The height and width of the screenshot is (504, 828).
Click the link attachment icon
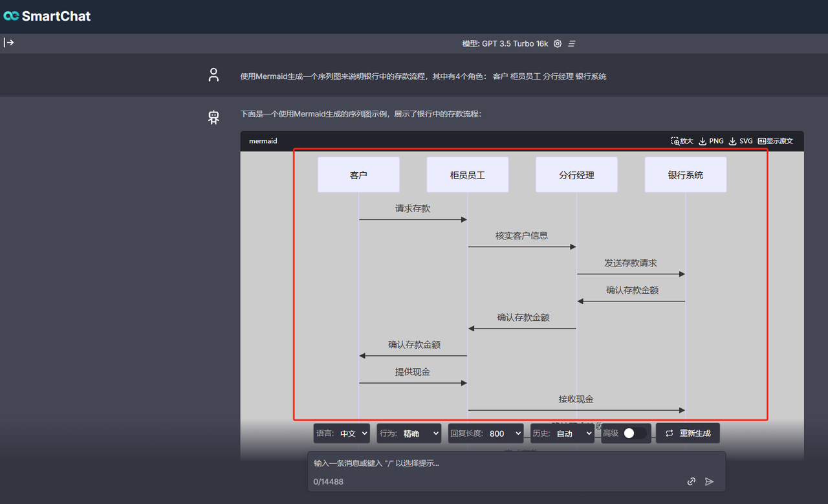pyautogui.click(x=692, y=481)
